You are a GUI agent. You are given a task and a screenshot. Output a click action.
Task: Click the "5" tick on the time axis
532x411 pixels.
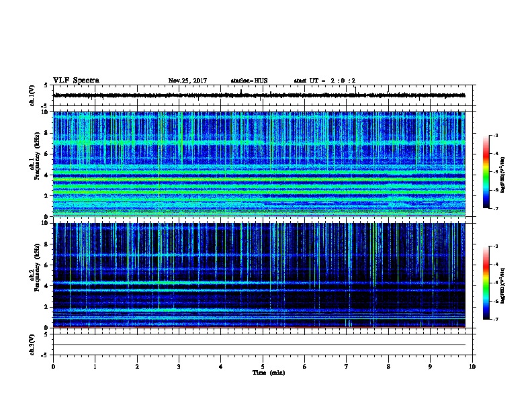click(263, 367)
